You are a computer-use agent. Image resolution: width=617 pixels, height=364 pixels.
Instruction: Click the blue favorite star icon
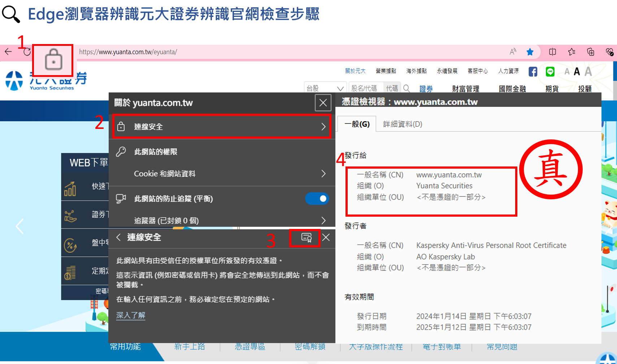(x=530, y=52)
